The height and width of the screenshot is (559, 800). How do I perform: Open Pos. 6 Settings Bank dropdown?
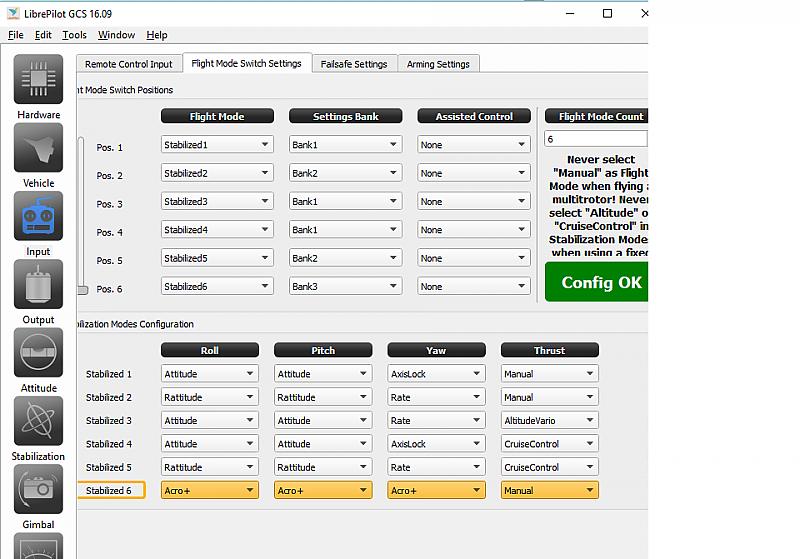(x=345, y=287)
